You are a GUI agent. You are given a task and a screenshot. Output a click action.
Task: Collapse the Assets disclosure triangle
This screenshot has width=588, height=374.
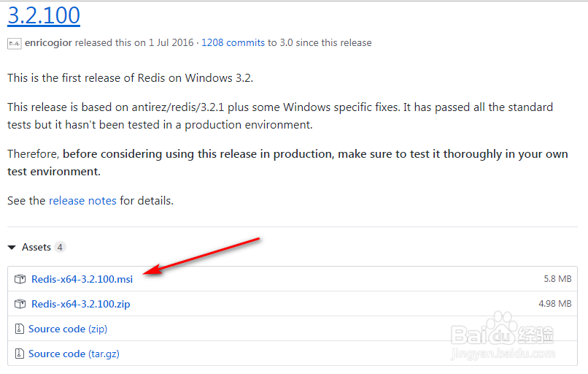pos(12,248)
